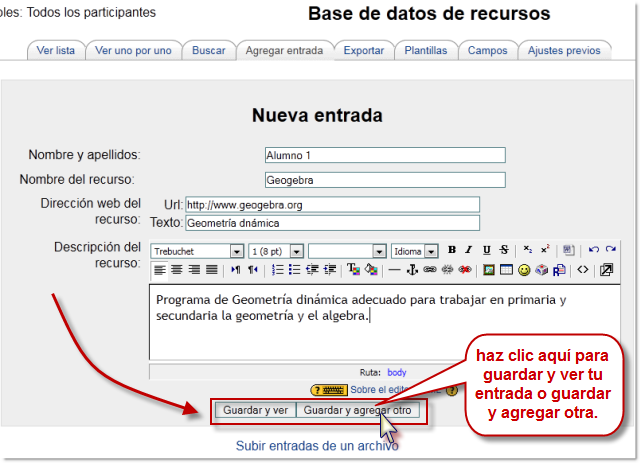Switch to the Ver lista tab
Image resolution: width=640 pixels, height=463 pixels.
pos(55,50)
